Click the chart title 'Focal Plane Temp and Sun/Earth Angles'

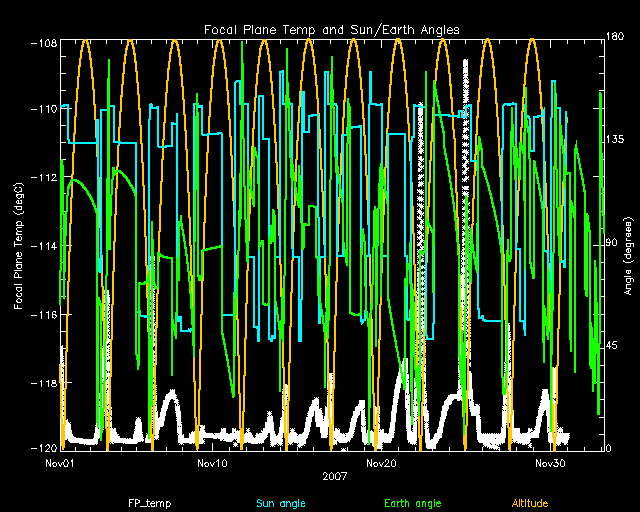point(333,30)
